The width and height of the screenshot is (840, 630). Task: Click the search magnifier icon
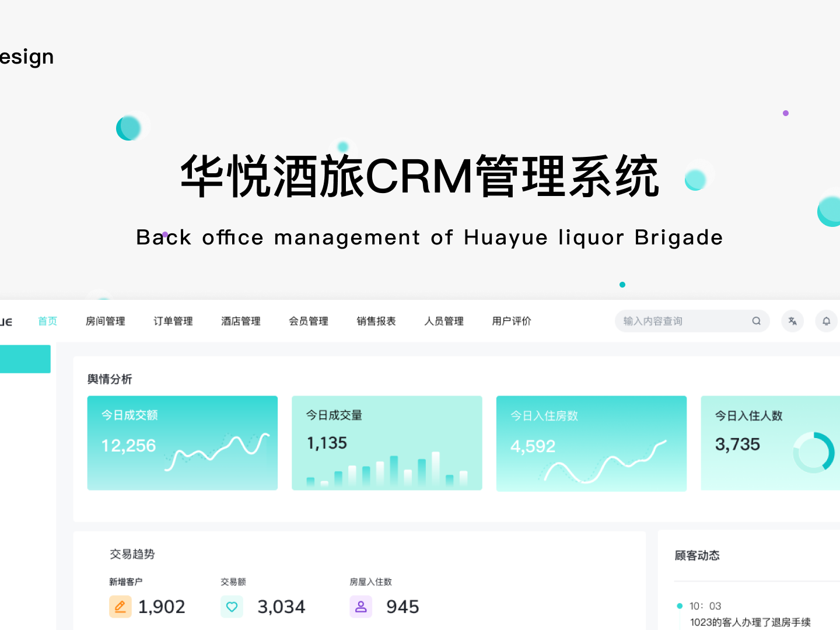point(756,321)
